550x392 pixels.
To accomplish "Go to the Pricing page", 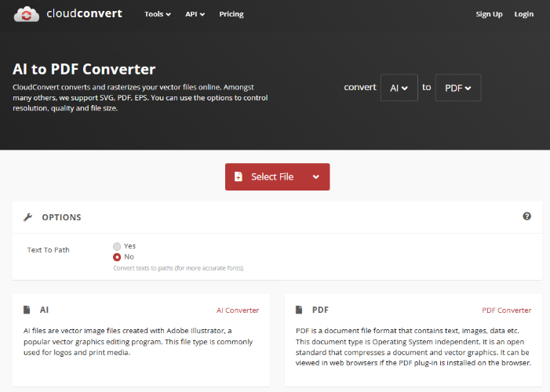I will [231, 14].
